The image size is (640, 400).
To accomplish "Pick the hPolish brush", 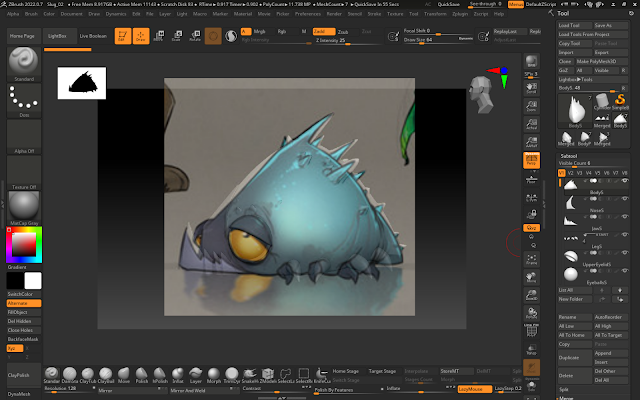I will (159, 375).
